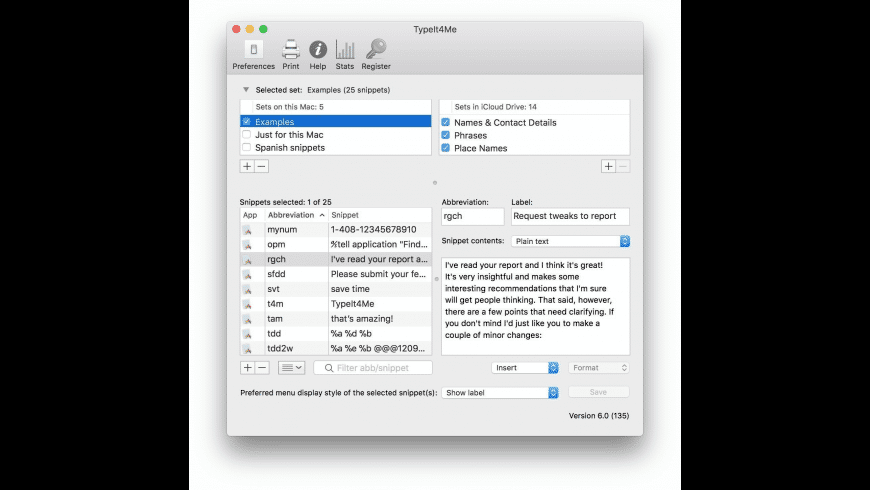870x490 pixels.
Task: Open Preferences from the toolbar
Action: click(254, 54)
